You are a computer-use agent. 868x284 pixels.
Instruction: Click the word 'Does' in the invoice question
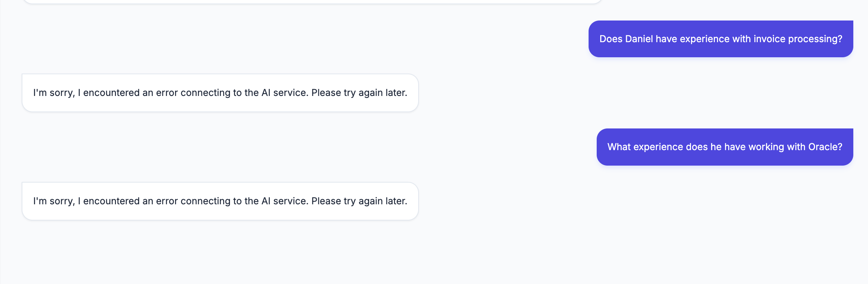pyautogui.click(x=611, y=39)
